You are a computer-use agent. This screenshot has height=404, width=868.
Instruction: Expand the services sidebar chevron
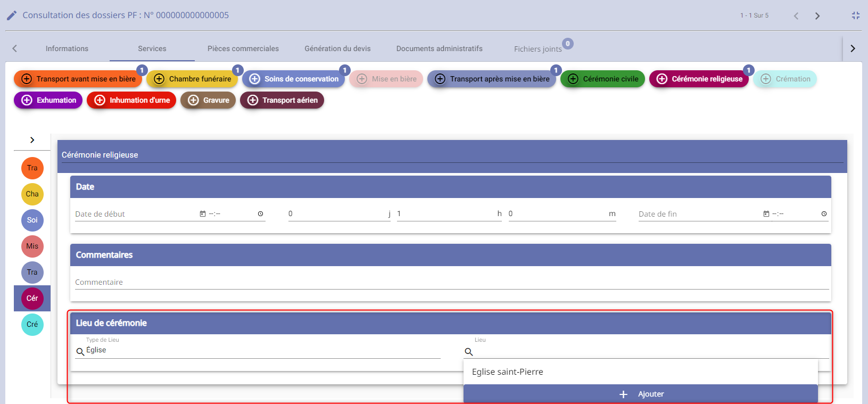(32, 140)
